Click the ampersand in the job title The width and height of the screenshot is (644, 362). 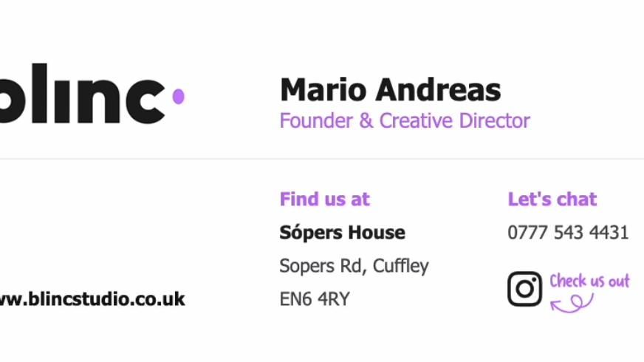(x=366, y=120)
